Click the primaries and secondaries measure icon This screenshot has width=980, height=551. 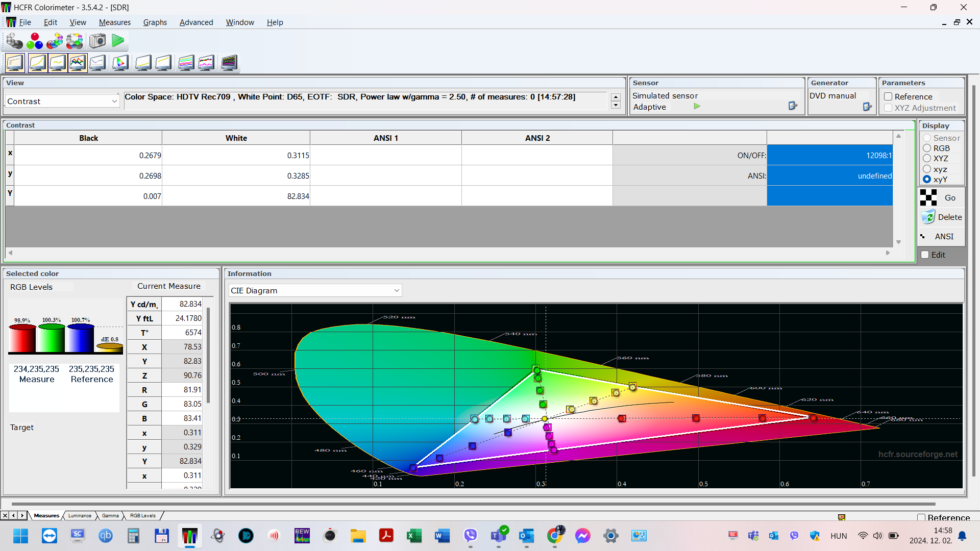(55, 41)
